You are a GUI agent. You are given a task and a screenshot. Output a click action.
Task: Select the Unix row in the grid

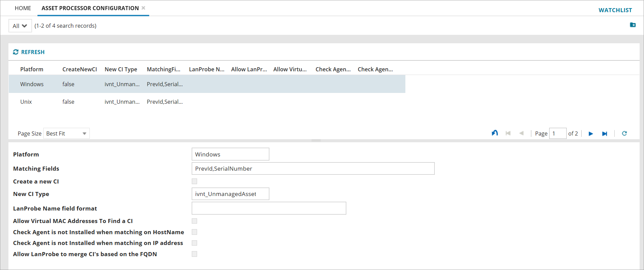tap(26, 102)
